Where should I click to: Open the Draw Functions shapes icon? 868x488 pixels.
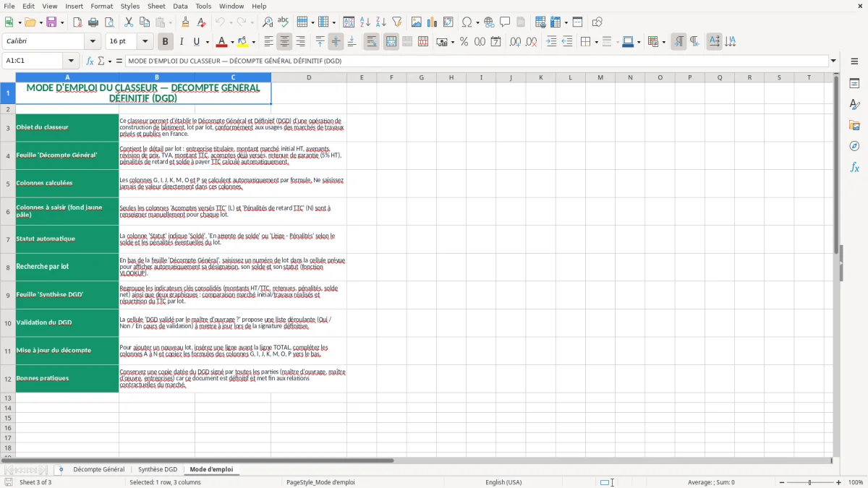597,22
